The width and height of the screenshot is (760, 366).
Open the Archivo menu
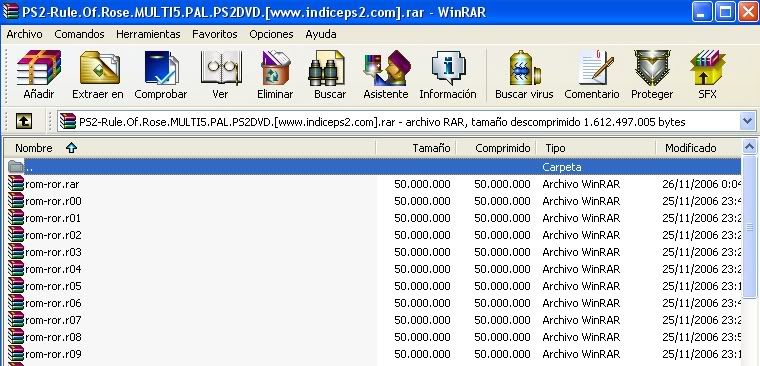(x=24, y=34)
